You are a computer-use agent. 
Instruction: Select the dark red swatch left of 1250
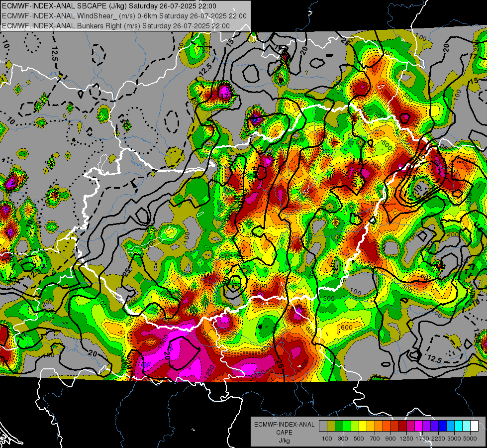(403, 426)
